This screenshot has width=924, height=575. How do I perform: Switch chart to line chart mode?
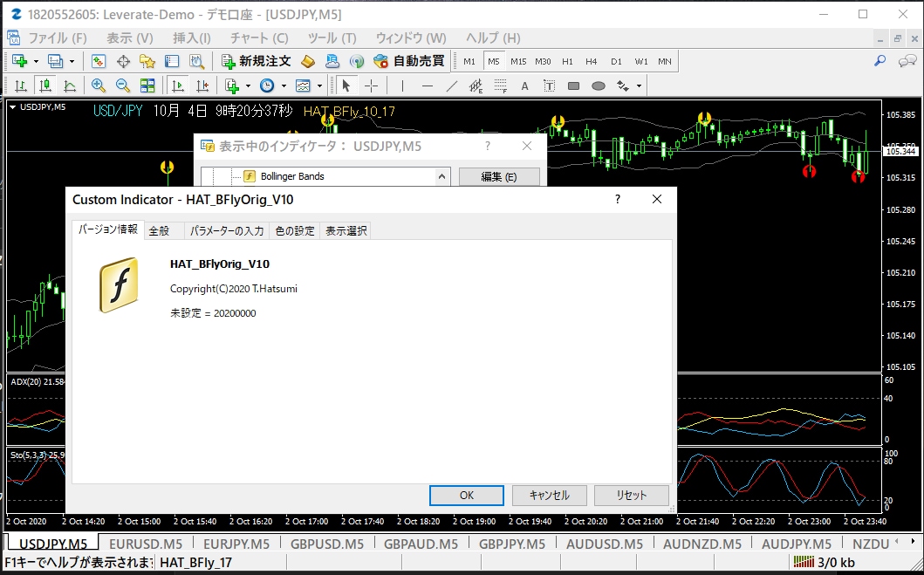pyautogui.click(x=70, y=86)
